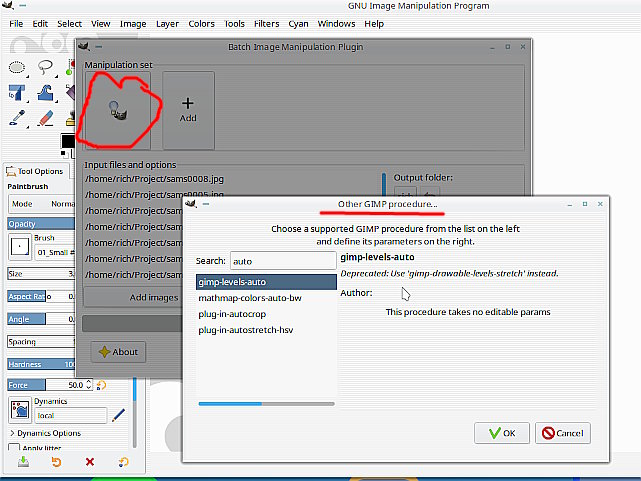Adjust the Hardness slider

[x=41, y=364]
